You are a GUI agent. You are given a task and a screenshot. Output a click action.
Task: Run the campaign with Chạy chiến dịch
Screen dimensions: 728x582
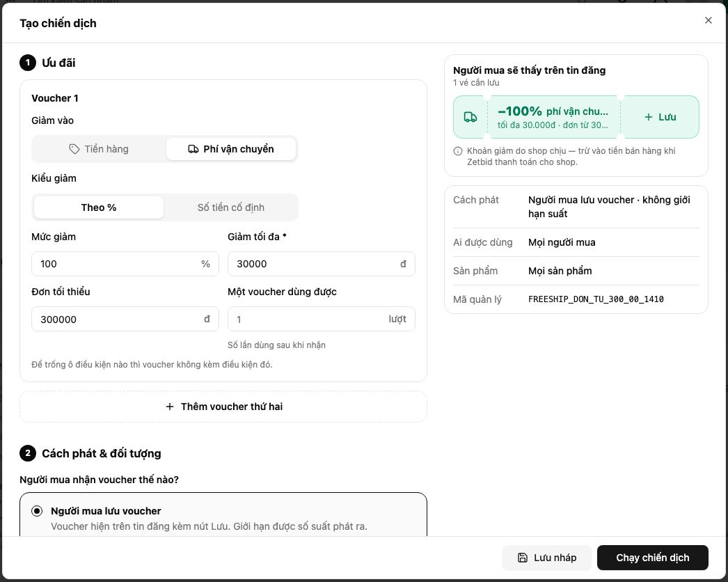[x=652, y=558]
